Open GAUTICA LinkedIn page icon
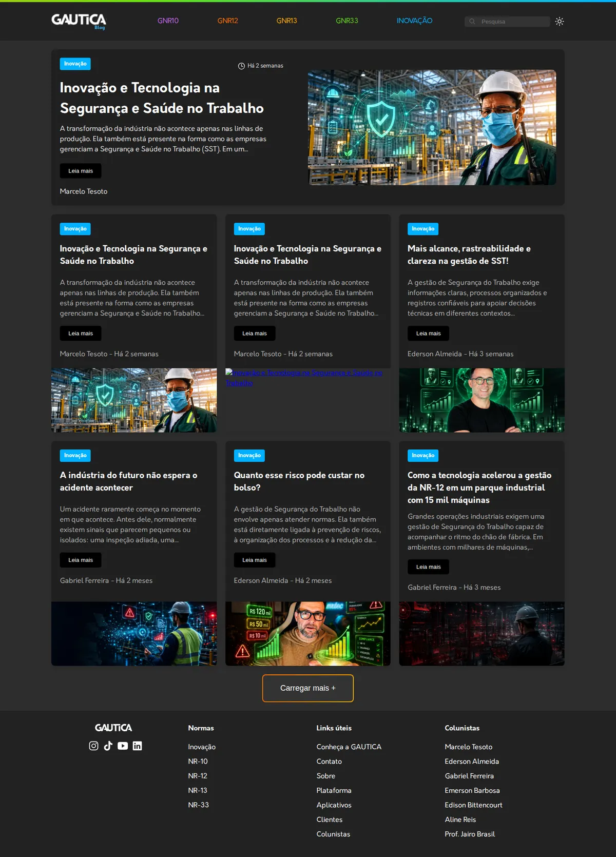Image resolution: width=616 pixels, height=857 pixels. [137, 746]
